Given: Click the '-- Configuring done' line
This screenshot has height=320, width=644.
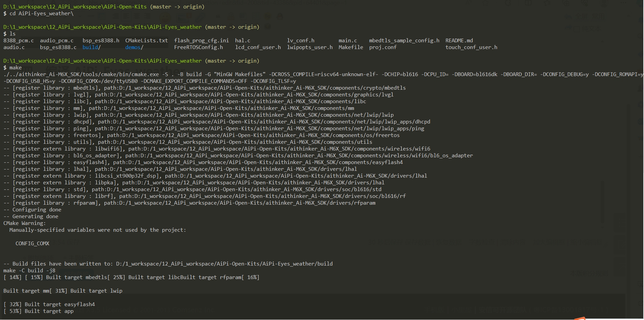Looking at the screenshot, I should tap(32, 210).
